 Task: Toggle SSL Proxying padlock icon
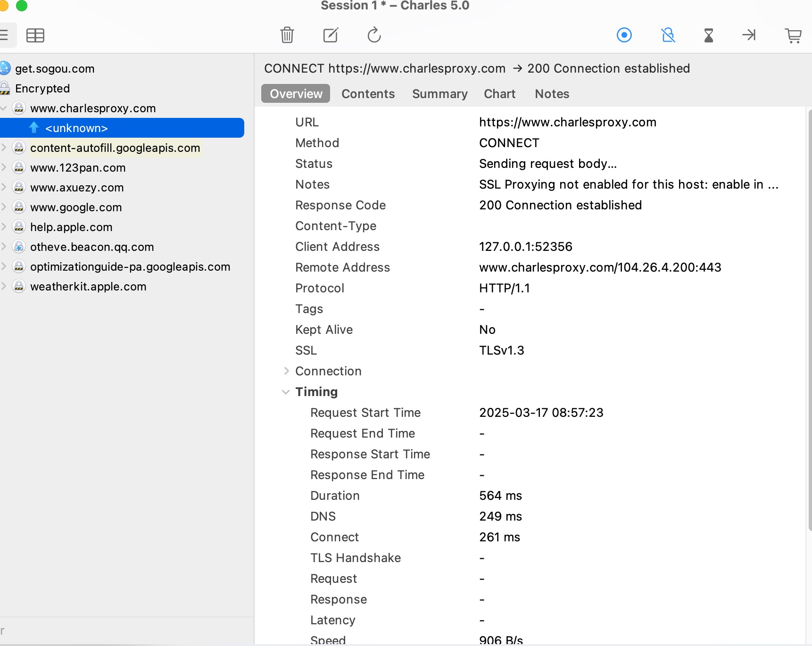668,35
